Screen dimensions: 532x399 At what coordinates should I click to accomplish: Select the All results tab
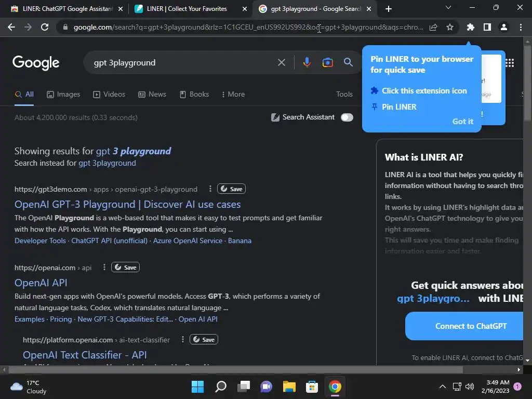pyautogui.click(x=24, y=95)
